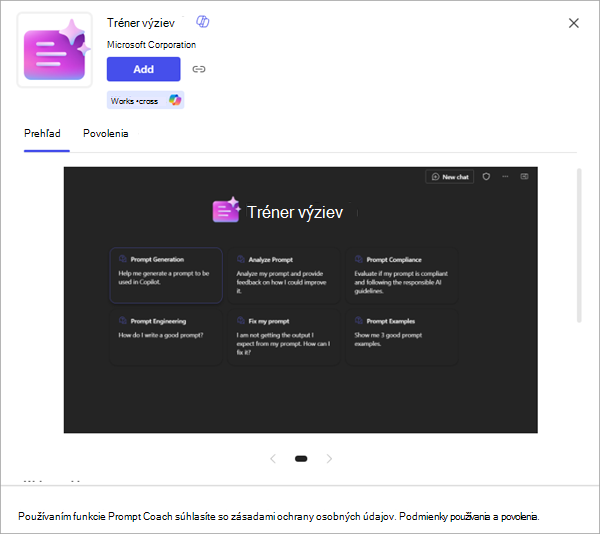Select the Fix my prompt card
Image resolution: width=600 pixels, height=534 pixels.
(284, 337)
